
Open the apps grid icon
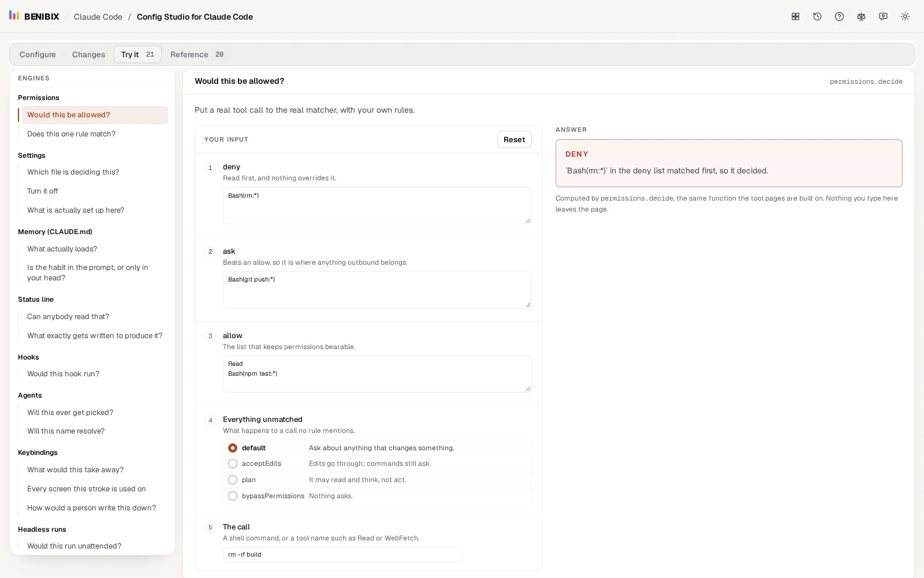tap(795, 17)
